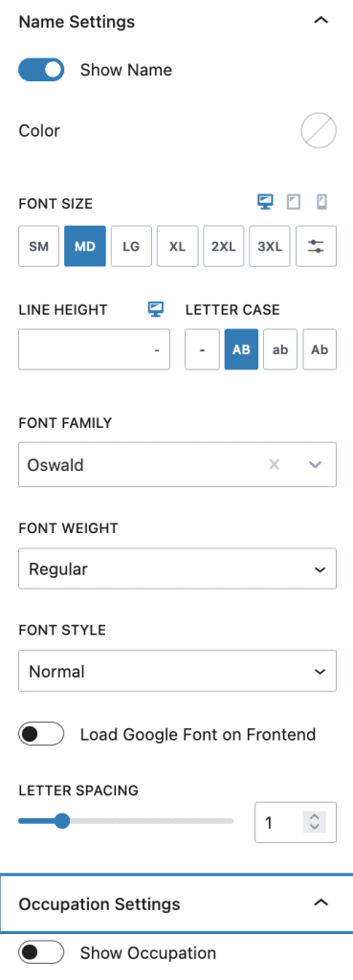Open the name Color swatch picker
Viewport: 353px width, 980px height.
pyautogui.click(x=319, y=130)
